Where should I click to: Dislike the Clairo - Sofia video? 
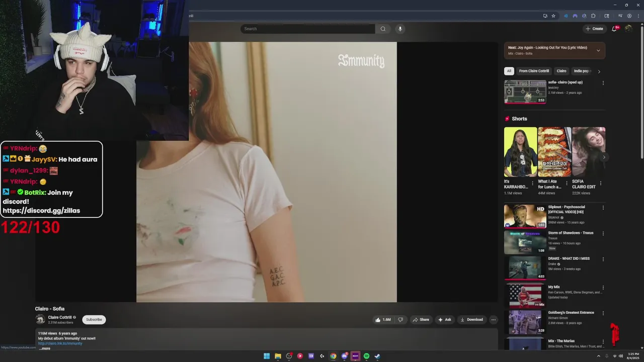(x=400, y=320)
